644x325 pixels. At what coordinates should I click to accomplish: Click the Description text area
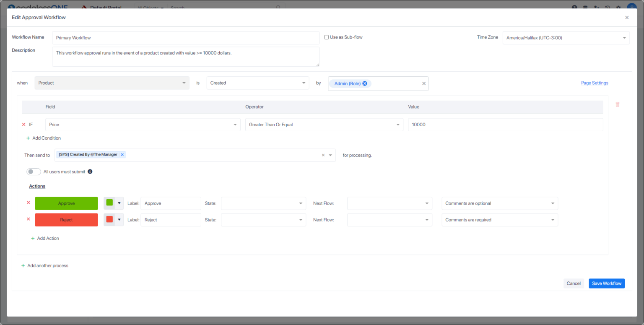186,57
